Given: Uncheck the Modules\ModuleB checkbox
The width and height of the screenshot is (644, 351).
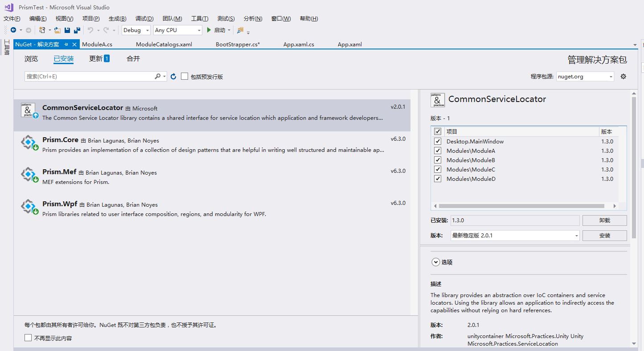Looking at the screenshot, I should (x=438, y=160).
